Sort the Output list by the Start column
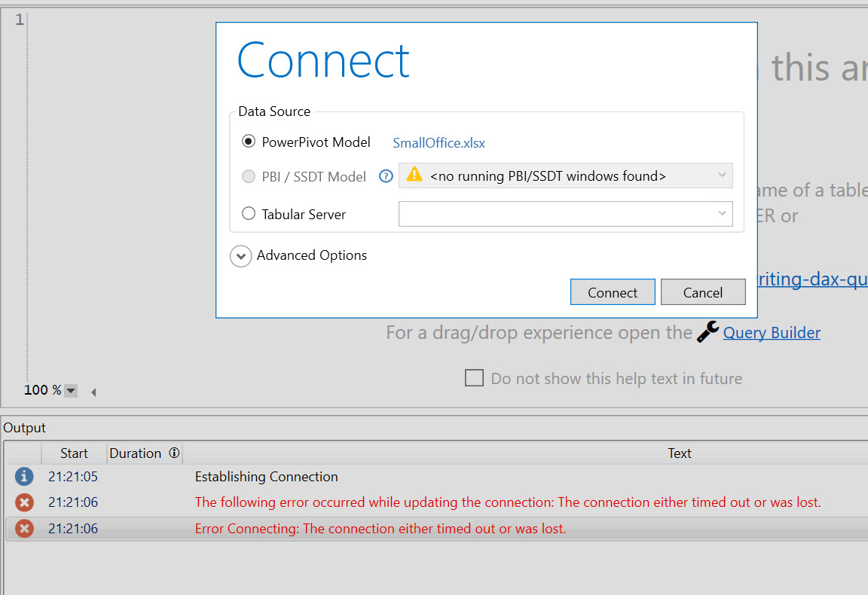The image size is (868, 595). tap(73, 453)
